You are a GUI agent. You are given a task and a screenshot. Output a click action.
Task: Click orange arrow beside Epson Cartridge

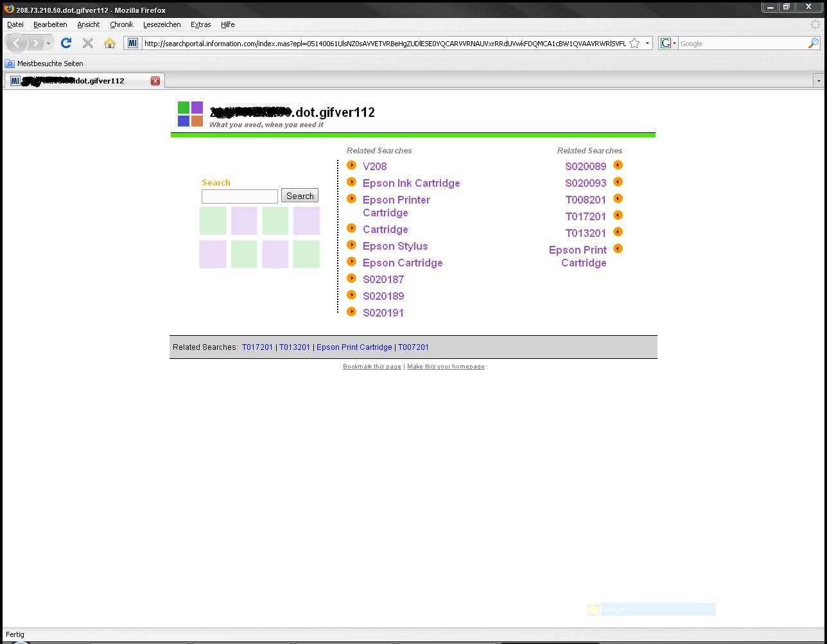tap(351, 261)
